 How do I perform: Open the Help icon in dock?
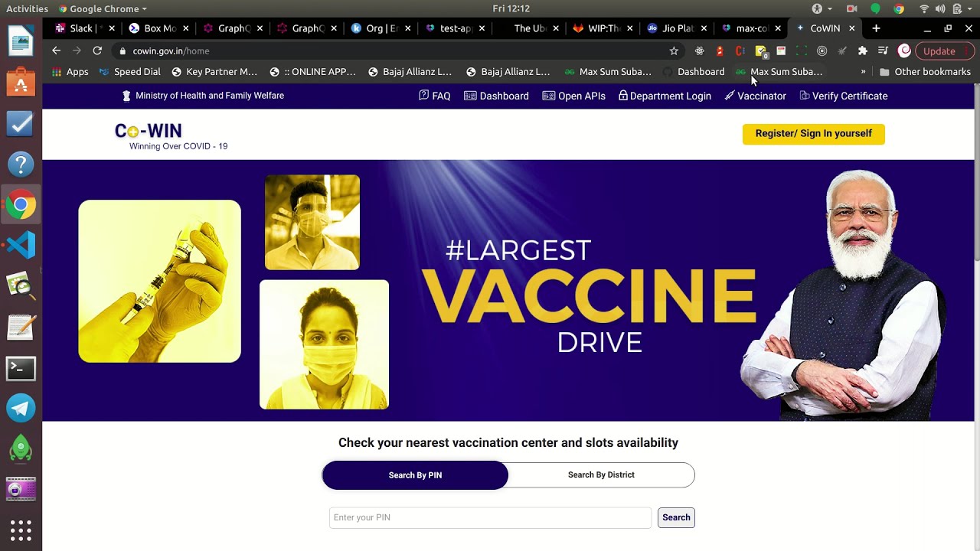[x=21, y=164]
